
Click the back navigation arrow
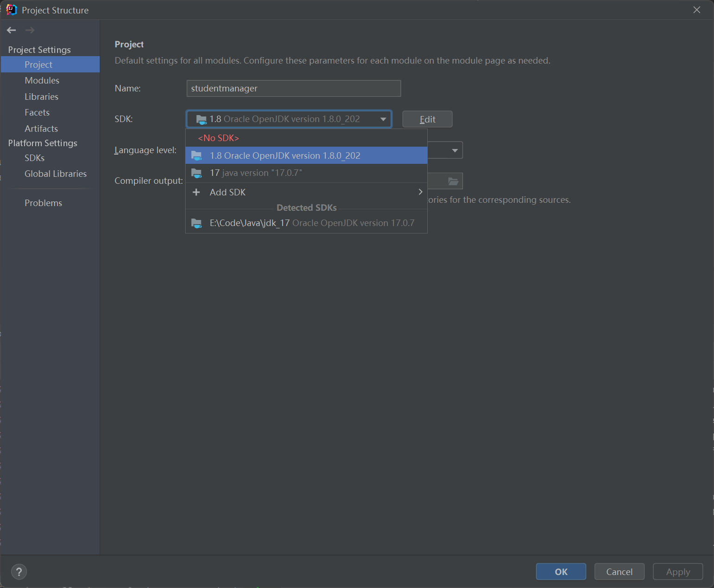pos(12,30)
